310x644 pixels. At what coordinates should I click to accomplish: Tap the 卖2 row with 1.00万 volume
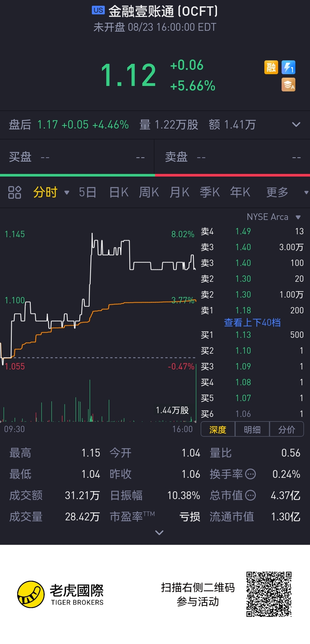point(252,294)
